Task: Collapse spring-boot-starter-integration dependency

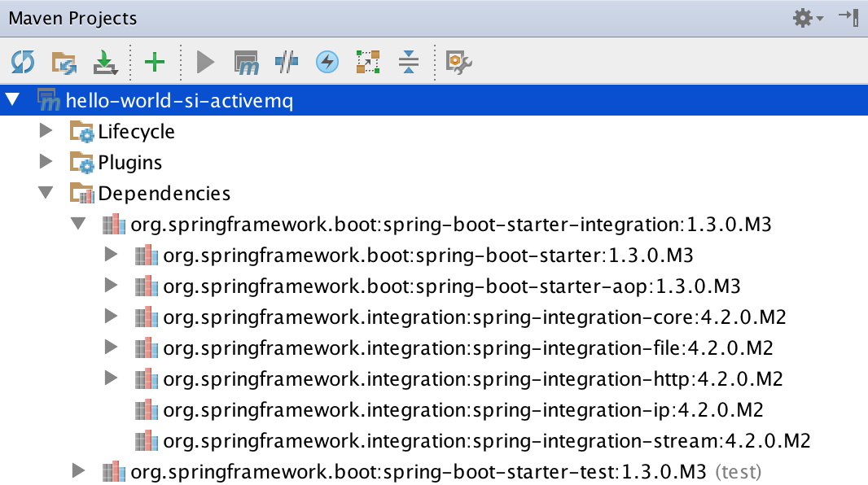Action: click(x=78, y=224)
